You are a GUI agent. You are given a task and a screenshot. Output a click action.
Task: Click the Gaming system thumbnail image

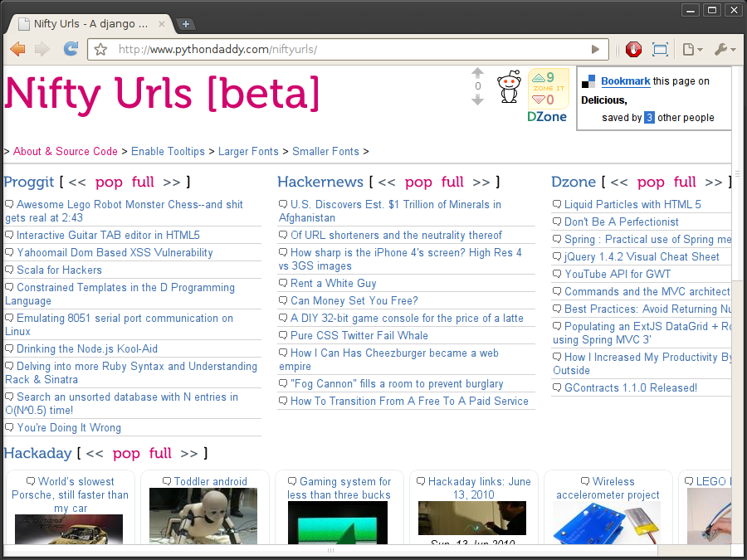click(338, 523)
